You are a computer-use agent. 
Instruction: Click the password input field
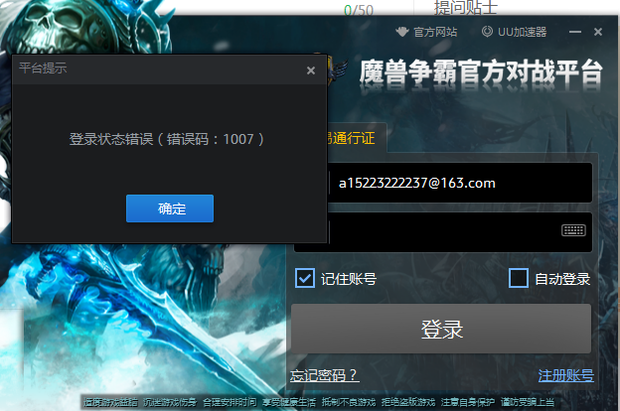[443, 232]
